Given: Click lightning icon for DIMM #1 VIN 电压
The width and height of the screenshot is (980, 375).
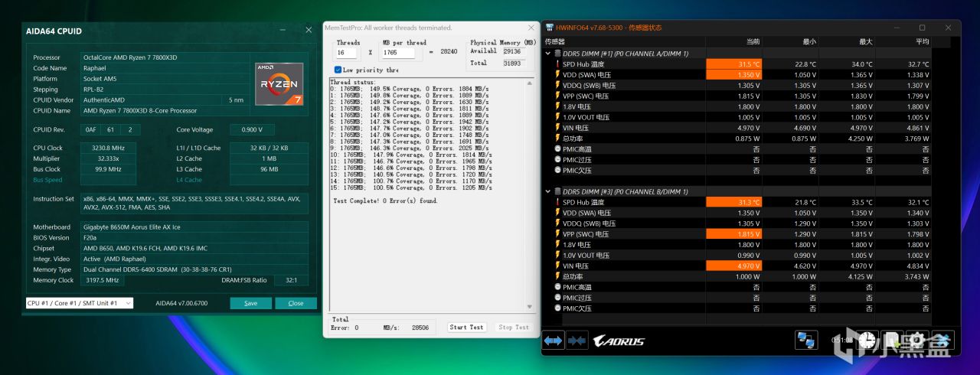Looking at the screenshot, I should 557,128.
